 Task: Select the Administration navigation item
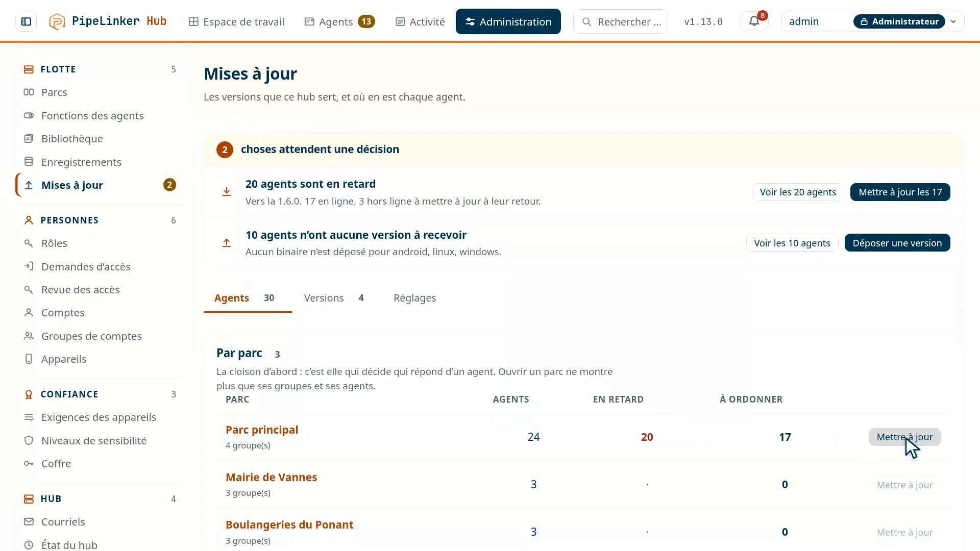click(x=508, y=21)
